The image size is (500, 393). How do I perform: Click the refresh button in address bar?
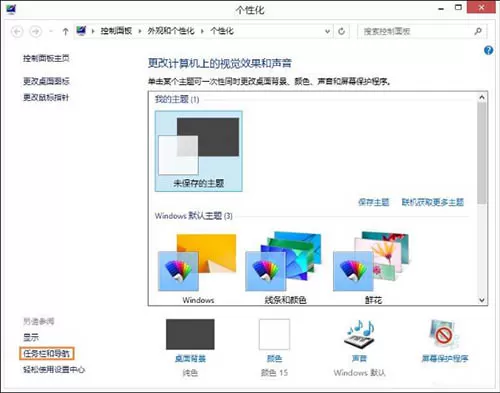(x=341, y=31)
